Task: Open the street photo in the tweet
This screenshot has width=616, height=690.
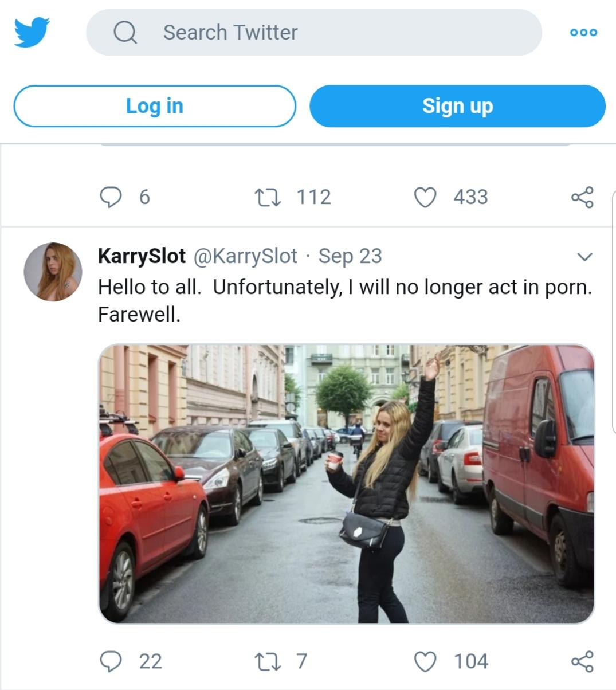Action: (x=347, y=484)
